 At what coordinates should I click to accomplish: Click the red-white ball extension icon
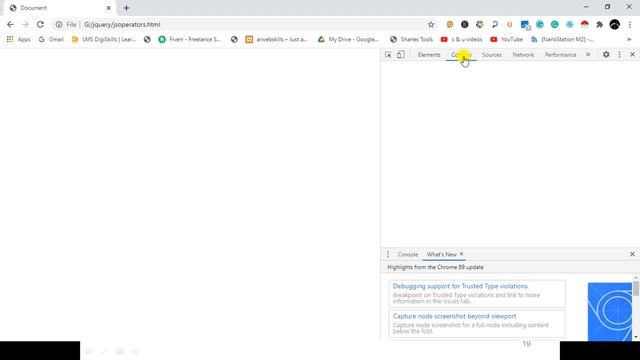[584, 24]
